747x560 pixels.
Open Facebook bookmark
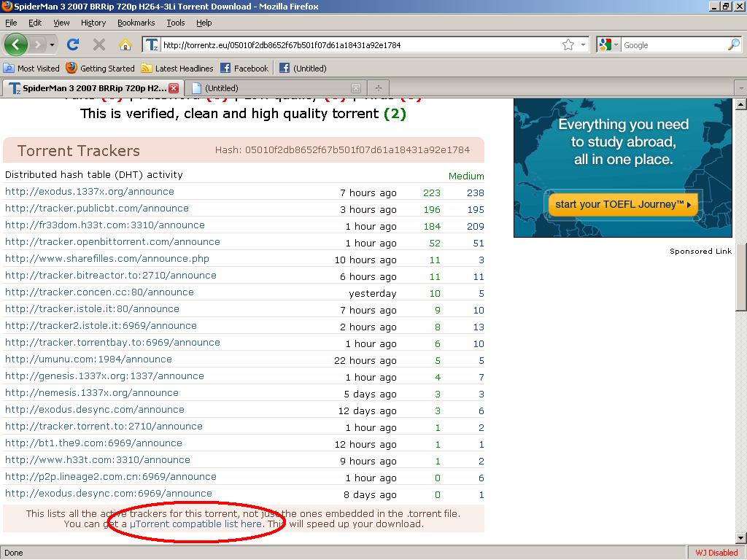pyautogui.click(x=244, y=68)
